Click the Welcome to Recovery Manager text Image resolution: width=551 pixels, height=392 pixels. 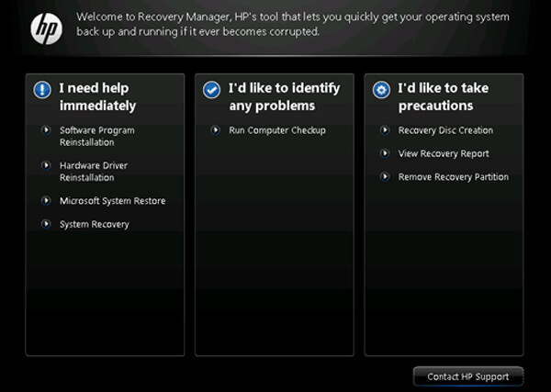293,24
